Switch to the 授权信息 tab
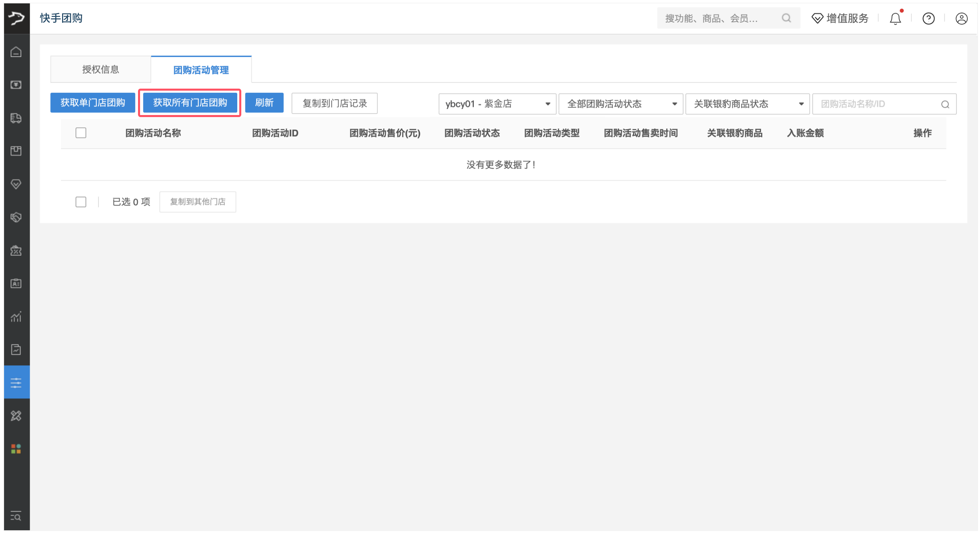The image size is (980, 535). pyautogui.click(x=101, y=69)
